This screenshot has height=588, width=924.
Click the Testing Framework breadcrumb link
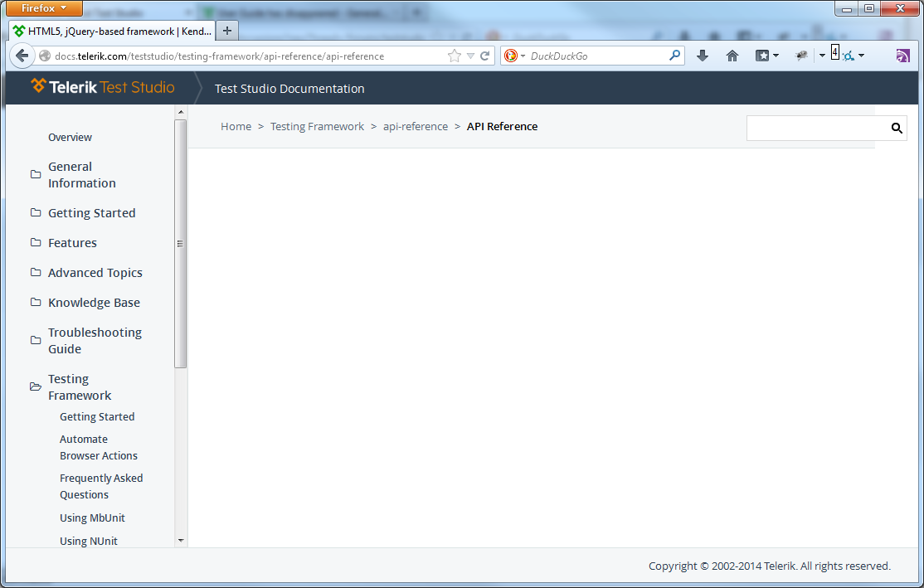(x=317, y=127)
